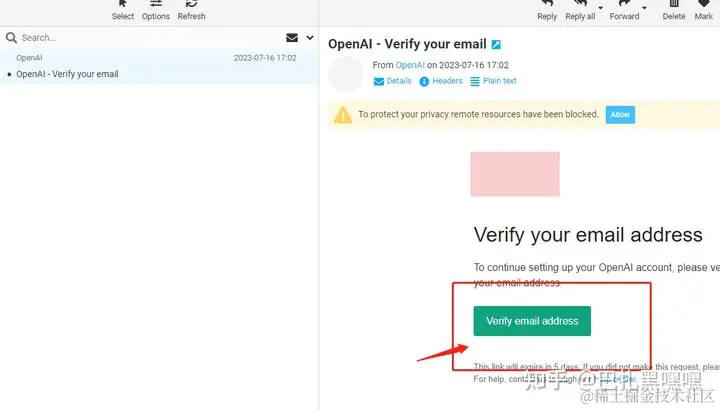The width and height of the screenshot is (720, 410).
Task: Open the Reply all options dropdown arrow
Action: pyautogui.click(x=600, y=8)
